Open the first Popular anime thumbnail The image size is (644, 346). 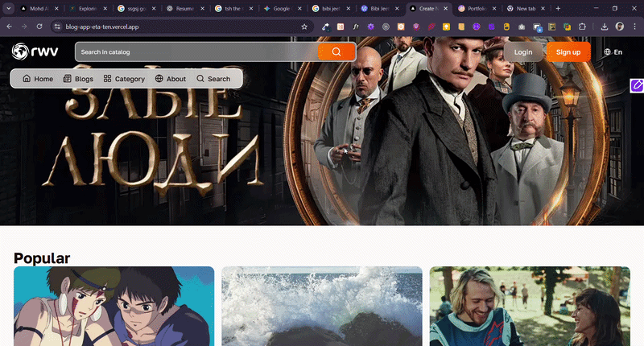114,306
